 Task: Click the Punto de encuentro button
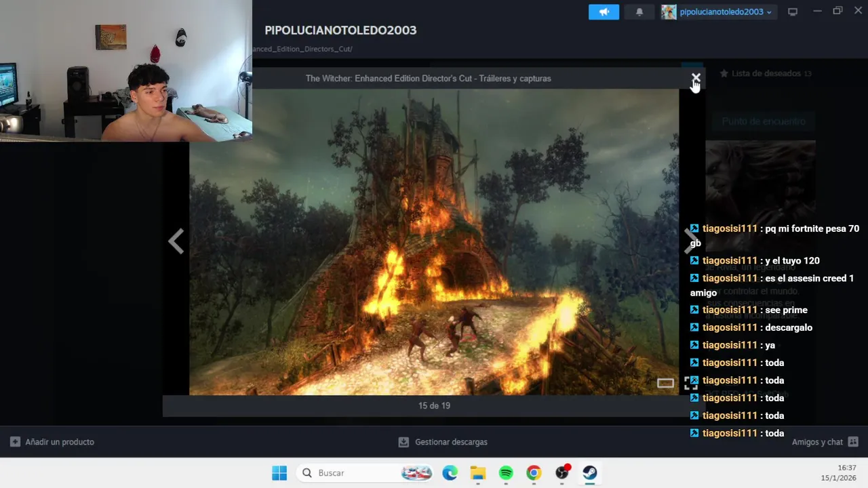pyautogui.click(x=764, y=121)
